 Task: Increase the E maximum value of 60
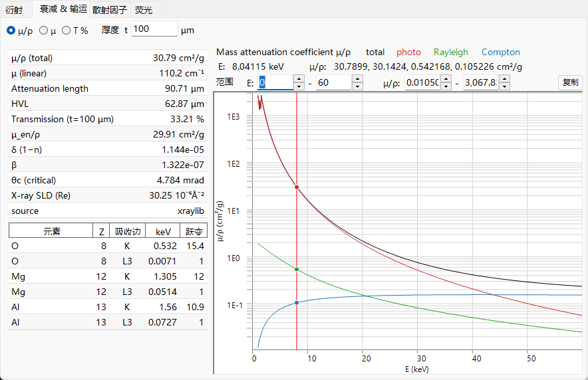point(357,79)
